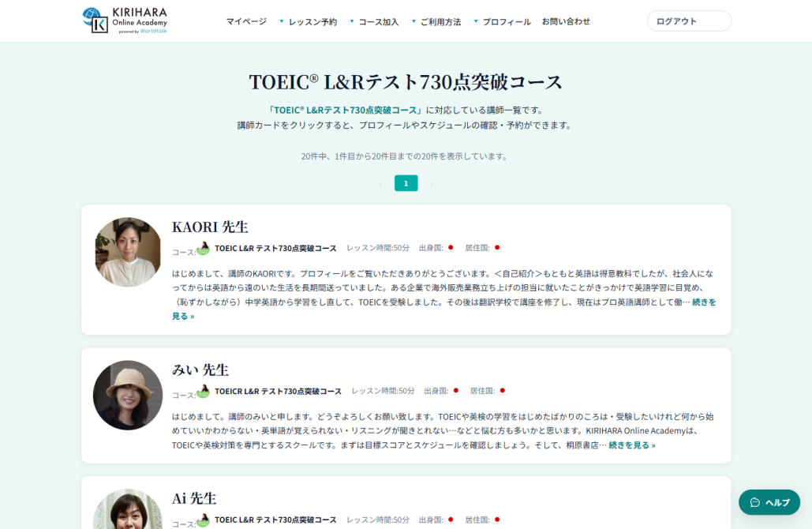Click 続きを見る in KAORI 先生's card
The width and height of the screenshot is (812, 529).
[704, 302]
